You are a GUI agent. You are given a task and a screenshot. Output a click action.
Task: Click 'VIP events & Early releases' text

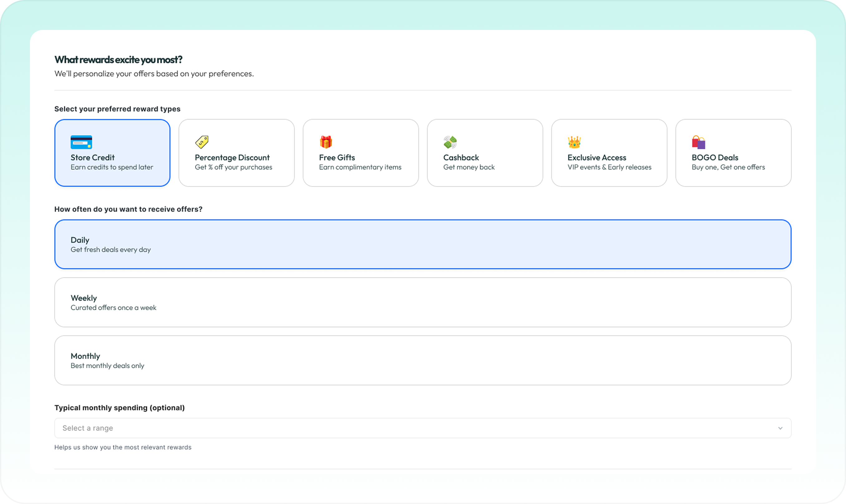point(609,167)
